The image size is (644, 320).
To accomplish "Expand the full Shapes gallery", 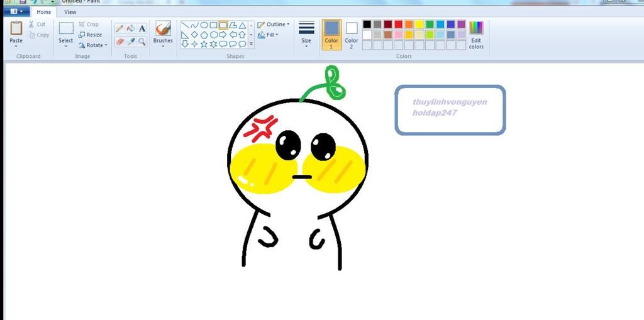I will [x=251, y=45].
